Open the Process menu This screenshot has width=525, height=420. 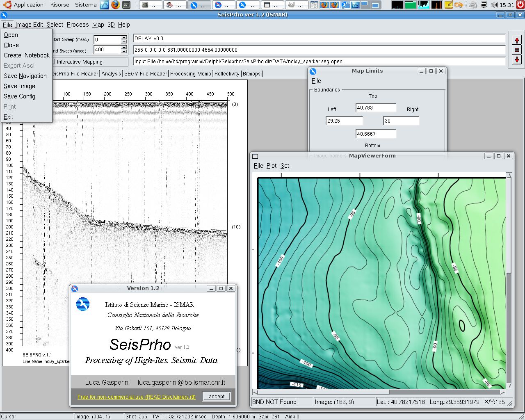click(x=78, y=25)
